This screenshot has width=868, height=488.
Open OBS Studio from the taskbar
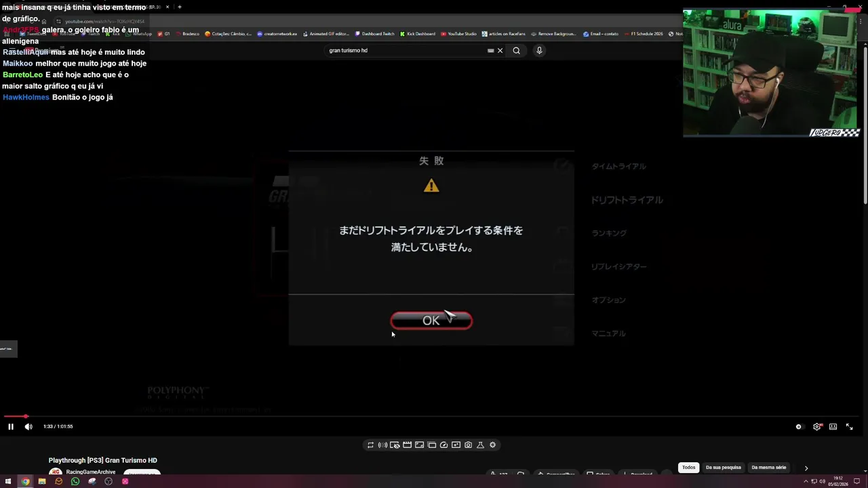108,481
